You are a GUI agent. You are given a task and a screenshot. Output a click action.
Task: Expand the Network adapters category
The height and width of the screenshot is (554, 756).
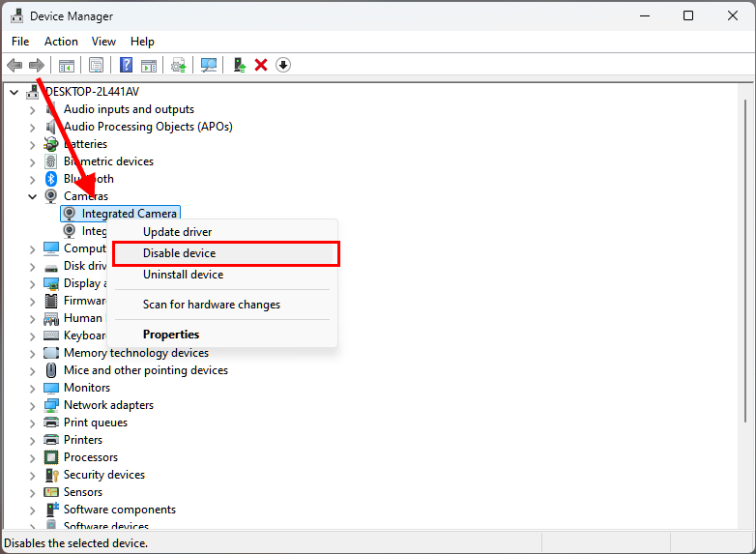pos(32,405)
